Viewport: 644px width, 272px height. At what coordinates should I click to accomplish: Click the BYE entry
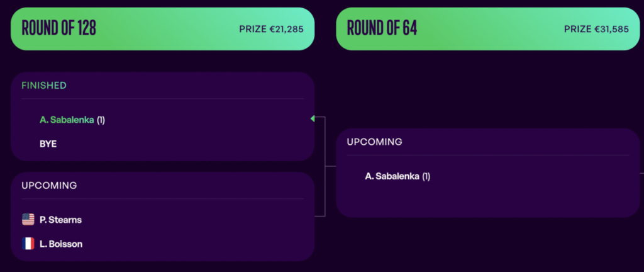(48, 144)
